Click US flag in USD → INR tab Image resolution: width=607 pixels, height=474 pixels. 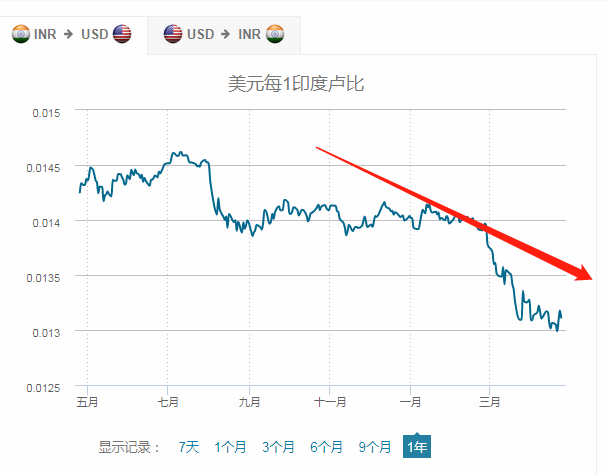coord(173,34)
